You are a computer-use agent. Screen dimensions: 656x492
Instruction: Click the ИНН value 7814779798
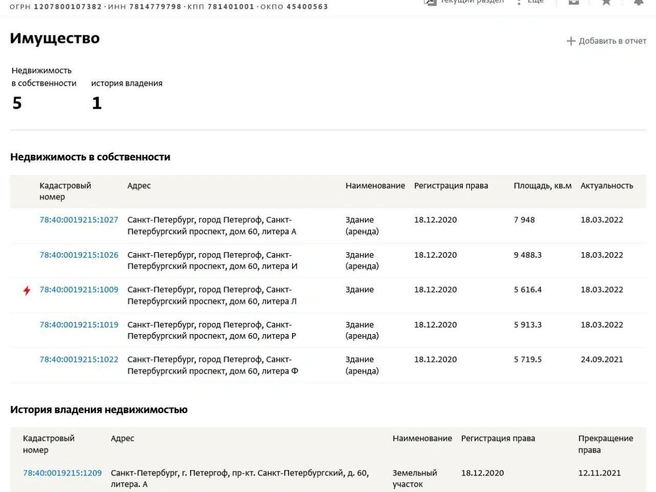(155, 7)
